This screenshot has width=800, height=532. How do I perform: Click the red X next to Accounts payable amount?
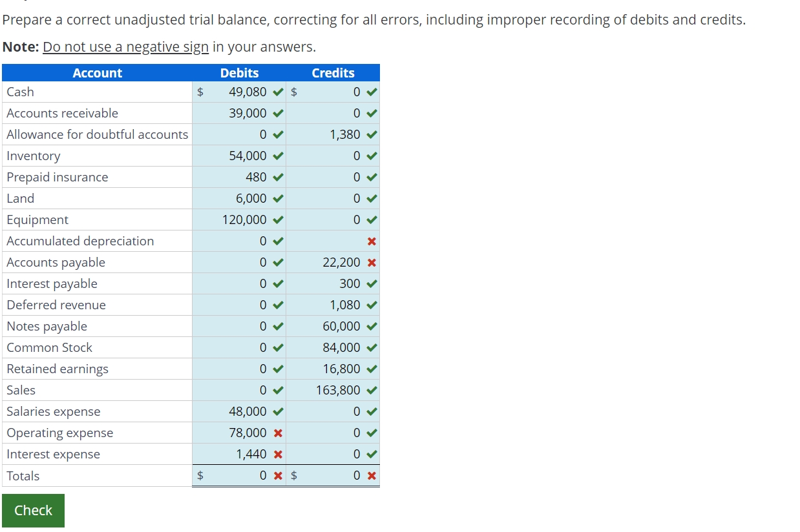pos(373,262)
